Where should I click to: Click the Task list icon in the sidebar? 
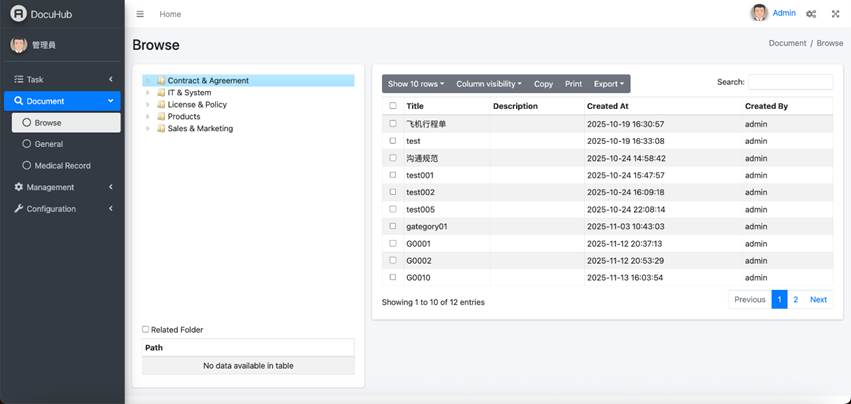18,79
